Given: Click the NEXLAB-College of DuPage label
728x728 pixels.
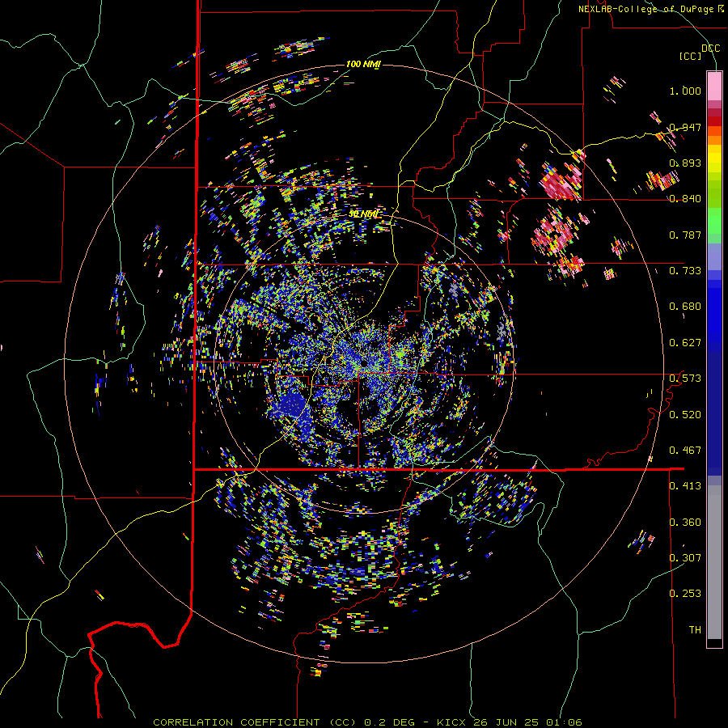Looking at the screenshot, I should click(645, 9).
